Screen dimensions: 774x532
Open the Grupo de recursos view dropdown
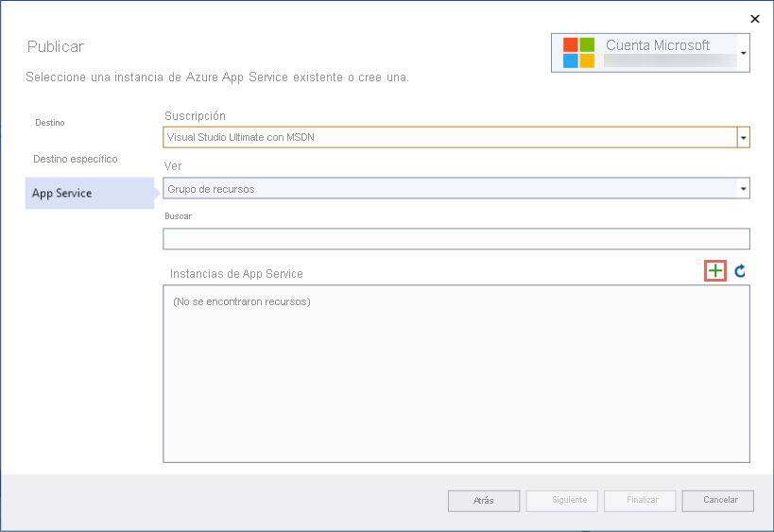point(456,189)
